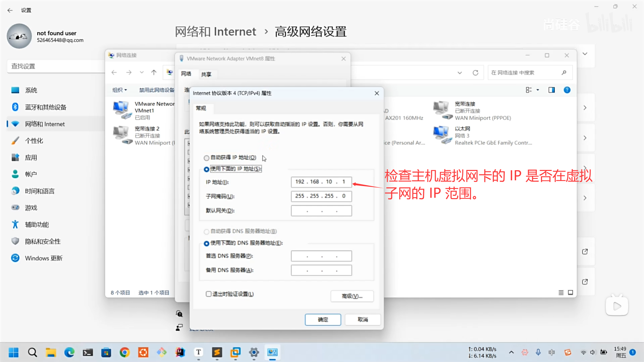Click the blue help question mark icon
This screenshot has height=362, width=644.
[567, 90]
